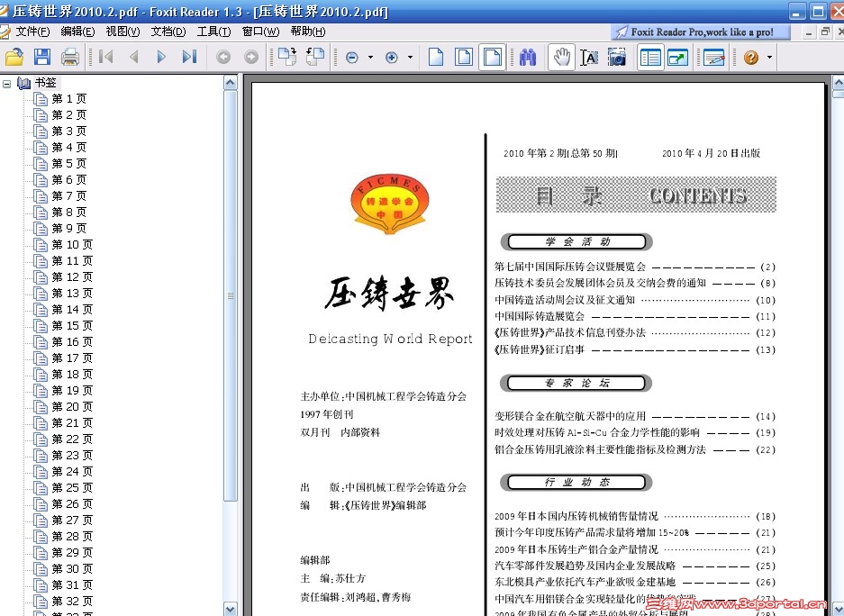The width and height of the screenshot is (844, 616).
Task: Click bookmark panel scrollbar up arrow
Action: click(231, 83)
